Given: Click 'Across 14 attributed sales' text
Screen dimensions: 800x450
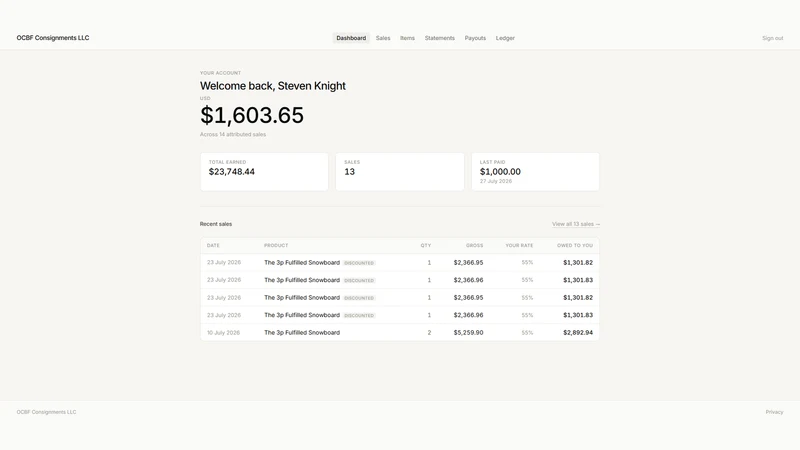Looking at the screenshot, I should point(233,135).
